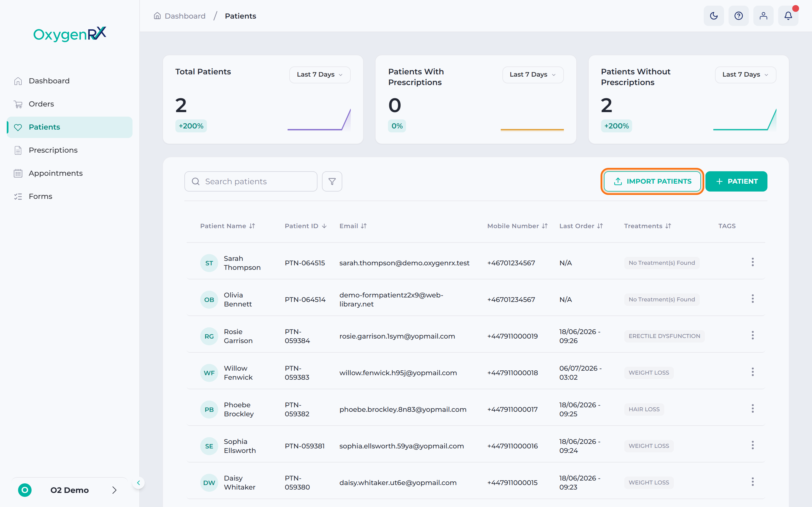812x507 pixels.
Task: Open the three-dot menu for Rosie Garrison
Action: coord(753,335)
